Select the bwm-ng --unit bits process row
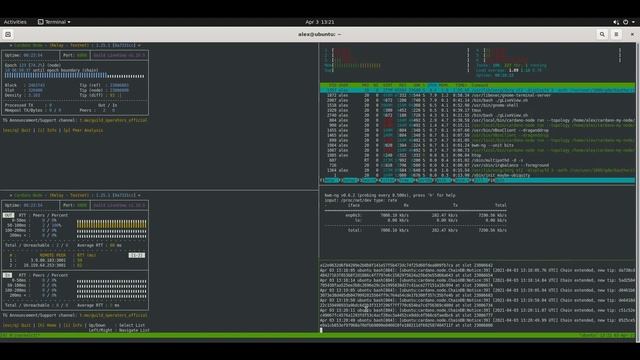 478,145
